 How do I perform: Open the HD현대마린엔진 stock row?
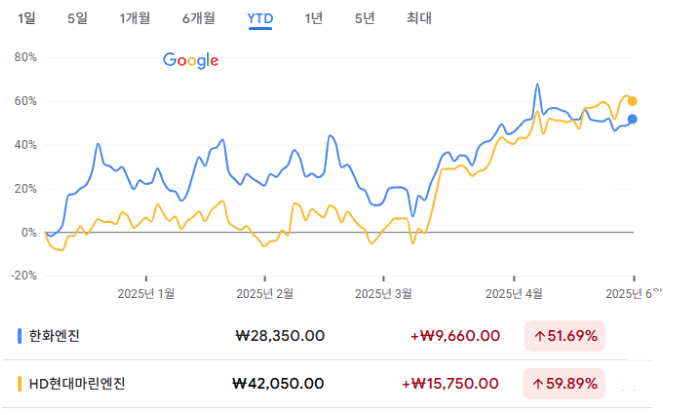327,384
